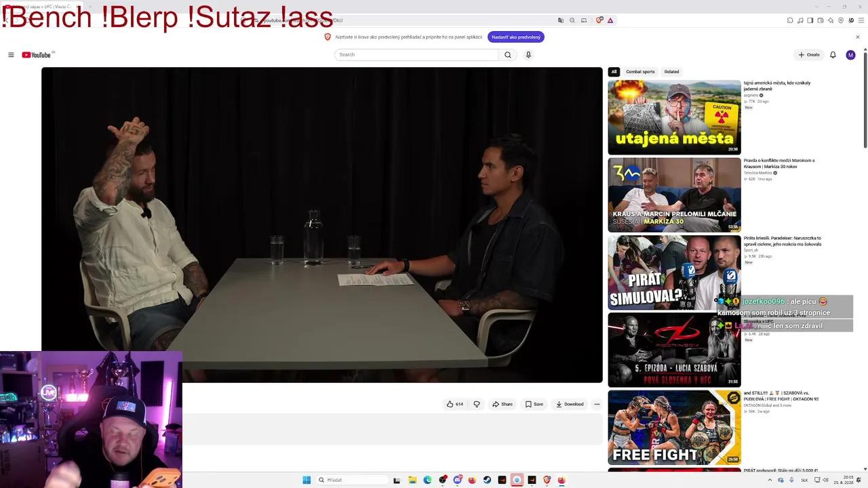Open the Windows Start menu

[307, 480]
